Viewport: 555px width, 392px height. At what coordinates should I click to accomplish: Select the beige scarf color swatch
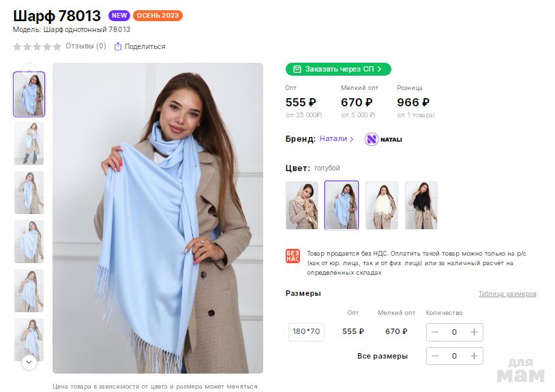(x=301, y=205)
